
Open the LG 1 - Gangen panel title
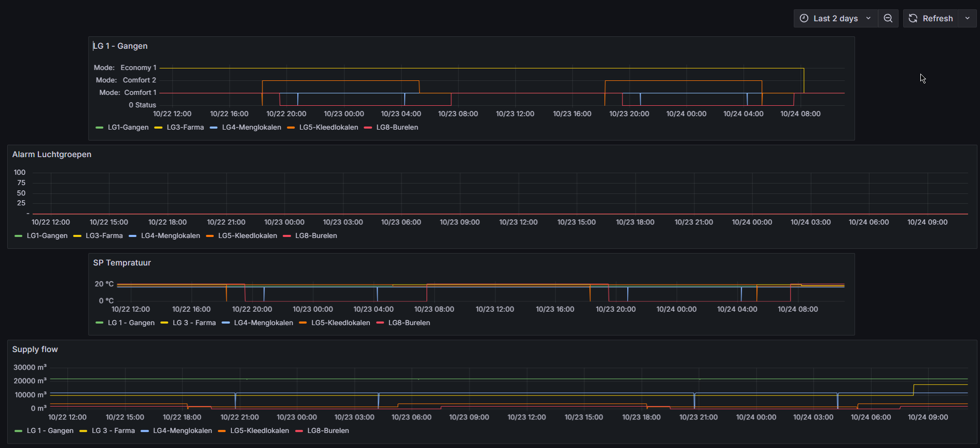pos(120,46)
